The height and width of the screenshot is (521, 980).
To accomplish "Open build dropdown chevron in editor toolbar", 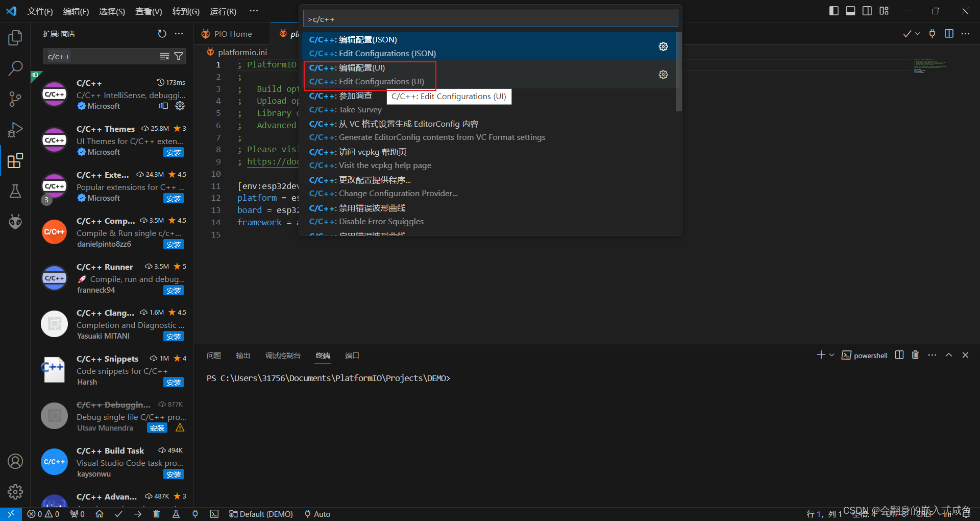I will coord(917,34).
